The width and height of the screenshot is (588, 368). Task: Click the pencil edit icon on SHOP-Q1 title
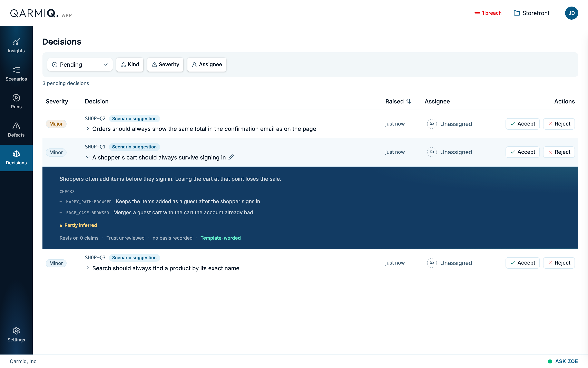[x=231, y=157]
